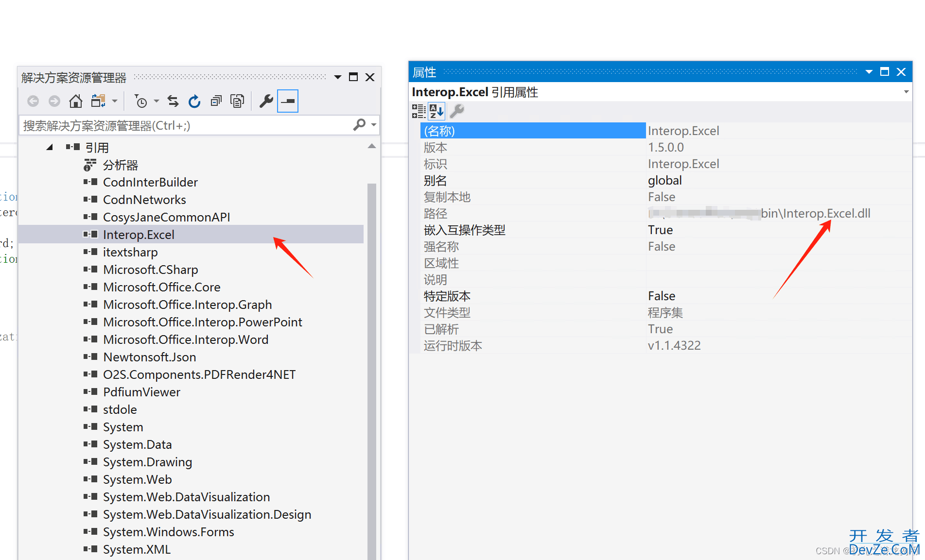Select the 运行时版本 property label
The height and width of the screenshot is (560, 925).
click(x=453, y=345)
